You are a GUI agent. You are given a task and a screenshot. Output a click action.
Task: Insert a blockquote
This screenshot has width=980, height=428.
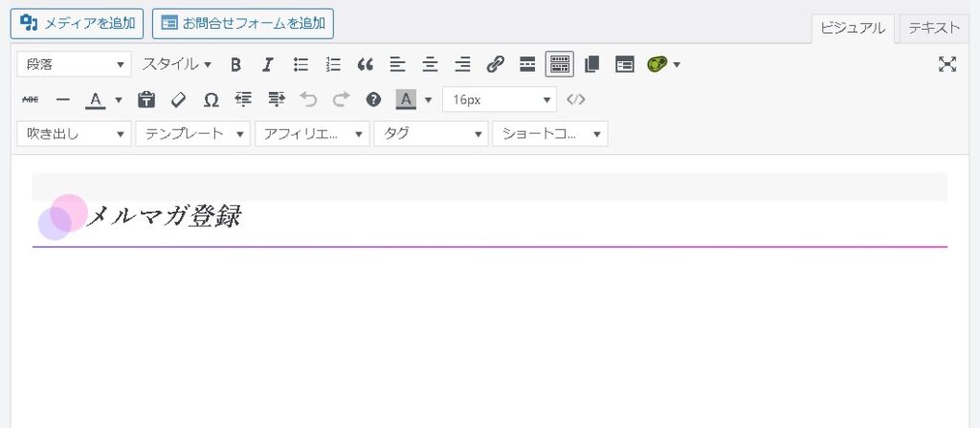(365, 65)
